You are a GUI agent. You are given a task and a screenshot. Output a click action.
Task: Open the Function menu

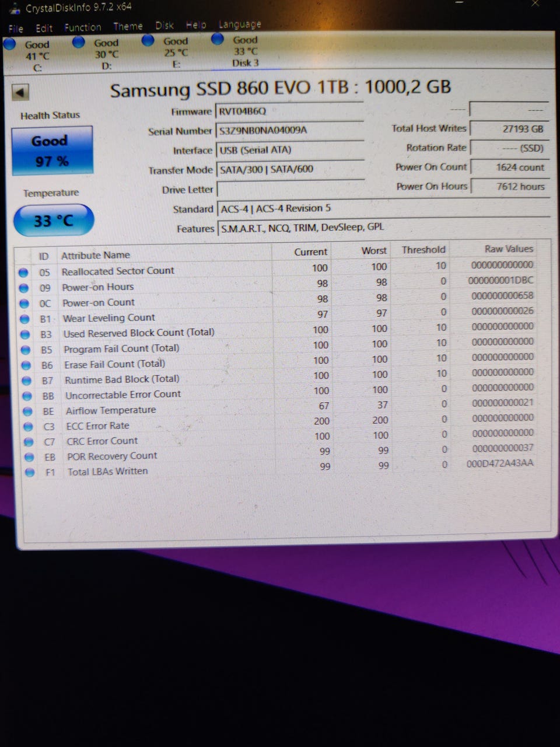[x=82, y=27]
